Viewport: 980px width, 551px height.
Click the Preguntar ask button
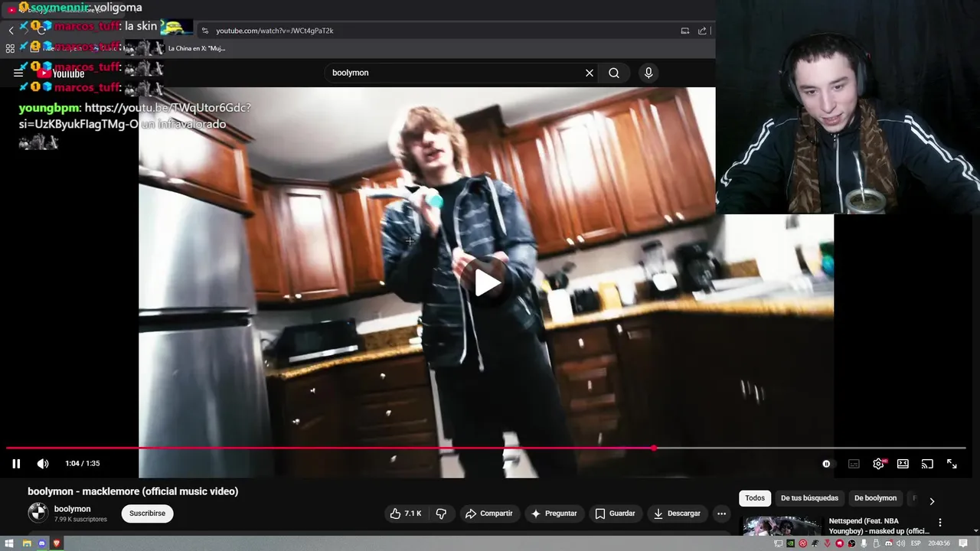pyautogui.click(x=554, y=514)
